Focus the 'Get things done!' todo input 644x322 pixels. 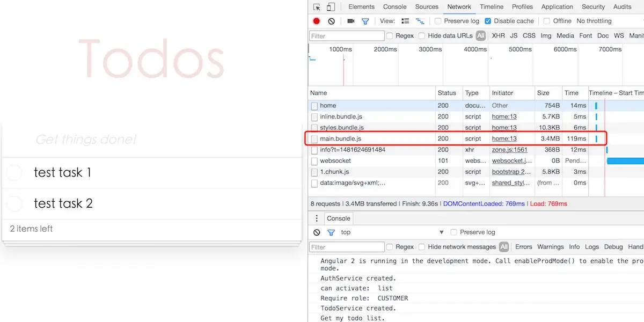pyautogui.click(x=151, y=140)
